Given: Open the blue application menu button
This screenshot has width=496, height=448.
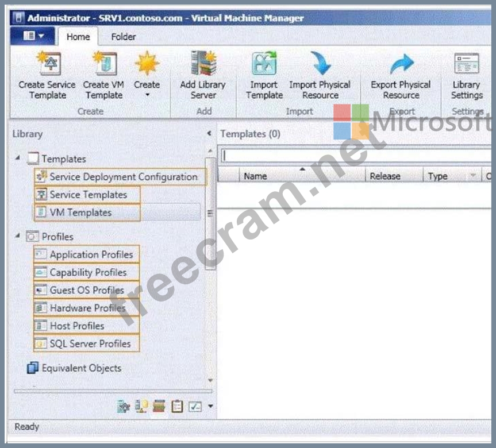Looking at the screenshot, I should (33, 36).
